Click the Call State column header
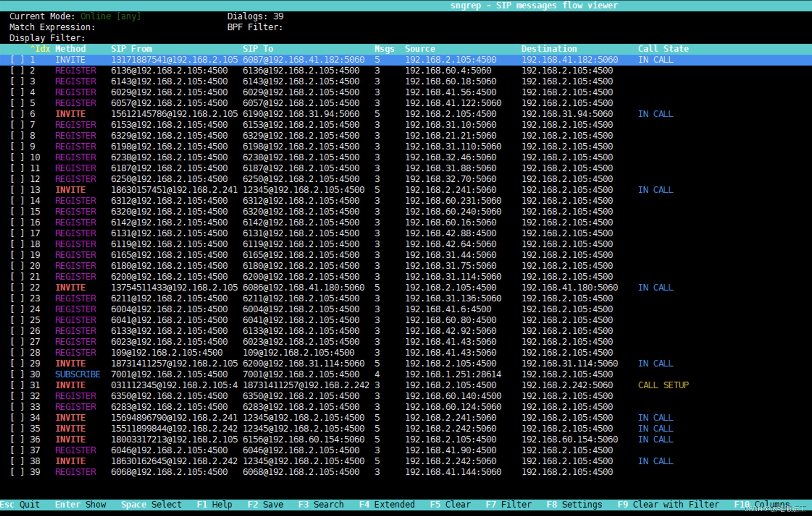 663,49
